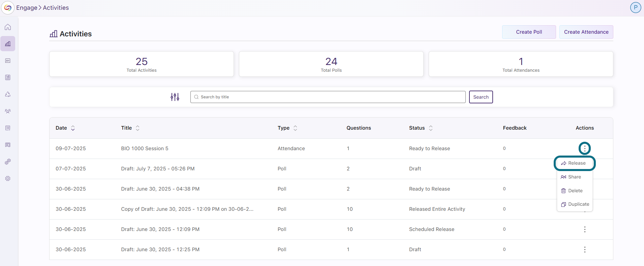Image resolution: width=644 pixels, height=266 pixels.
Task: Click the Engage logo icon
Action: [x=8, y=7]
